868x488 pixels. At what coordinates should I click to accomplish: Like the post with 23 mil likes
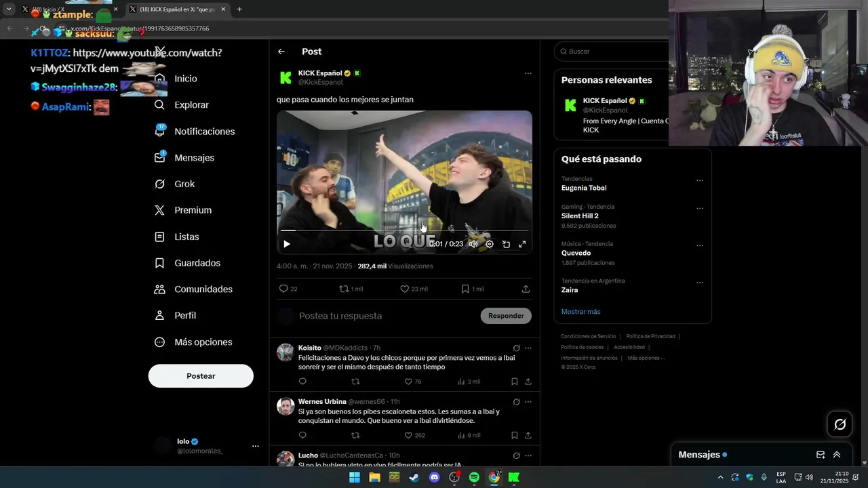tap(405, 289)
